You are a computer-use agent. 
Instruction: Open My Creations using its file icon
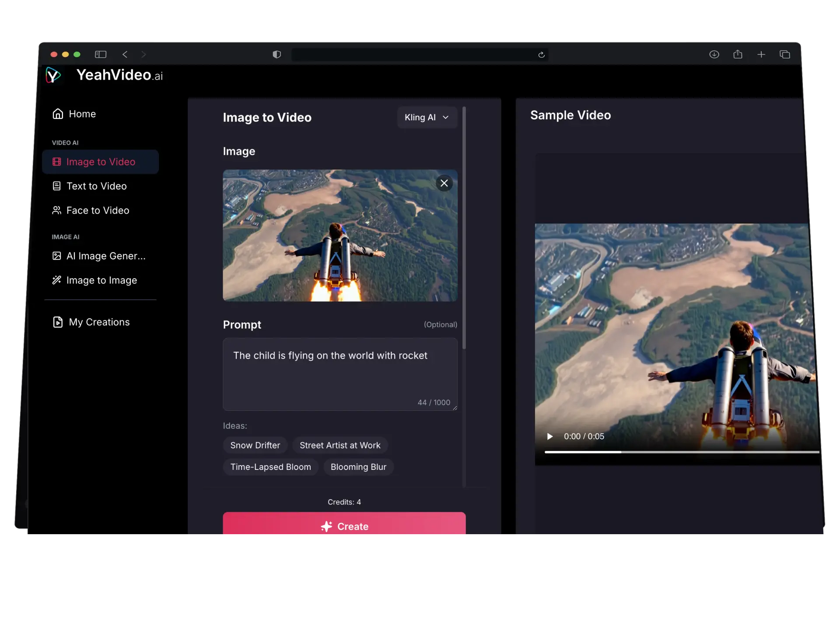(58, 322)
